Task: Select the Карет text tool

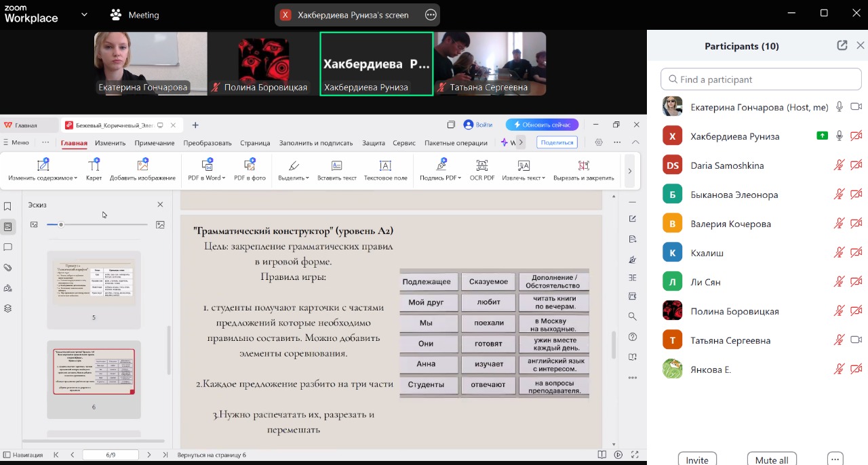Action: click(94, 166)
